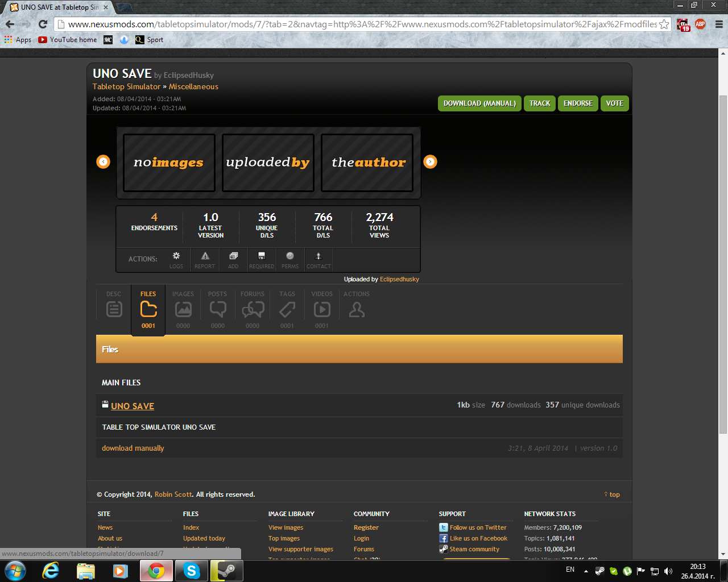Open the News link in the footer

tap(105, 527)
